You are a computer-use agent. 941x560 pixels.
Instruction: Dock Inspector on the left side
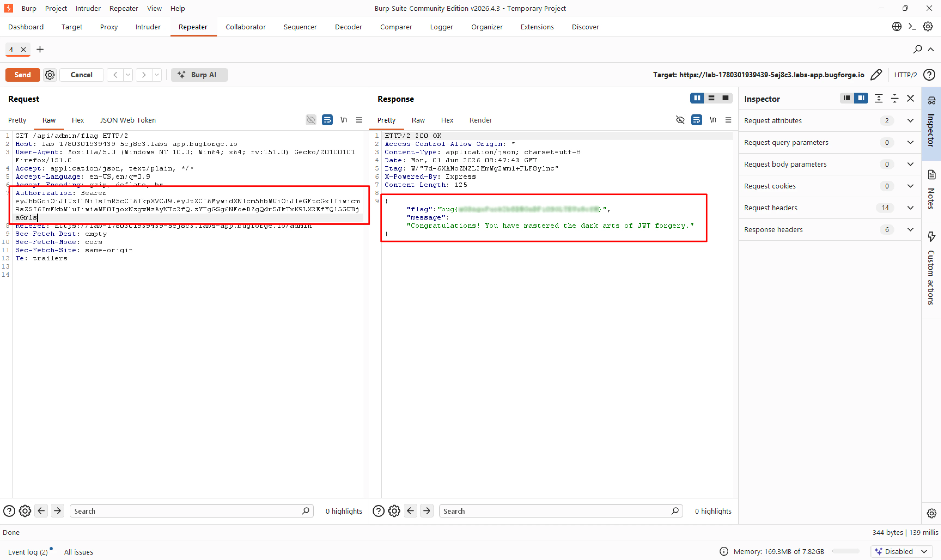pos(847,98)
